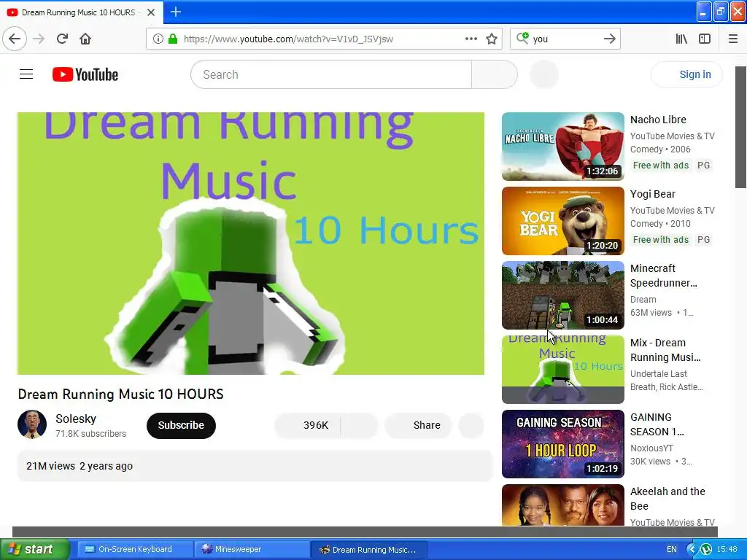Expand the 21M views description box
The width and height of the screenshot is (747, 560).
point(255,466)
